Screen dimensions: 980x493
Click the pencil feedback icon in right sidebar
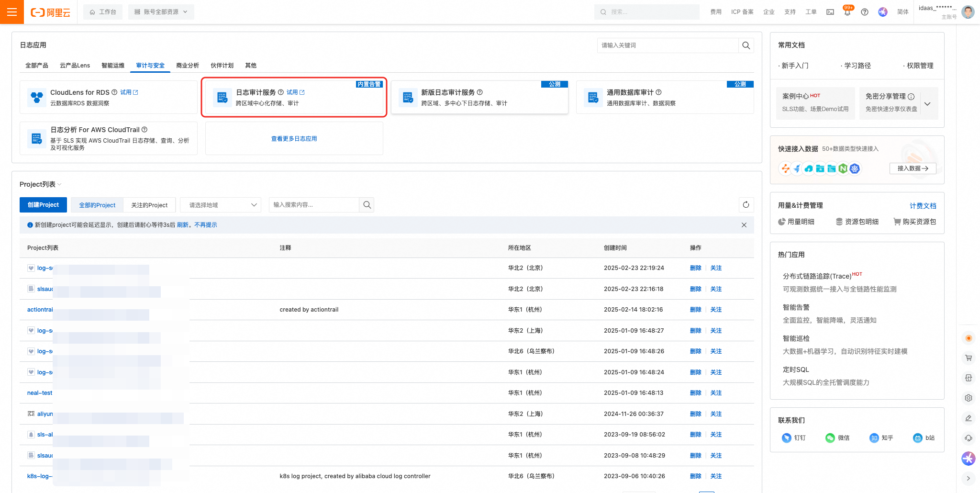pos(969,418)
